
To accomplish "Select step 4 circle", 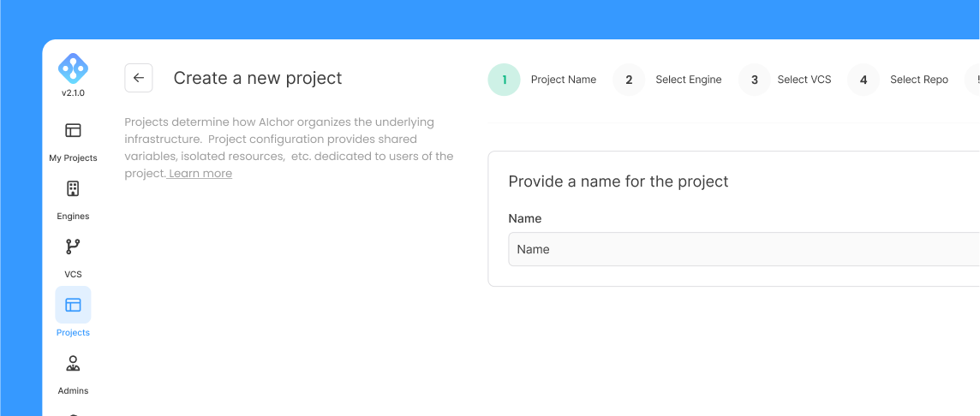I will tap(863, 80).
